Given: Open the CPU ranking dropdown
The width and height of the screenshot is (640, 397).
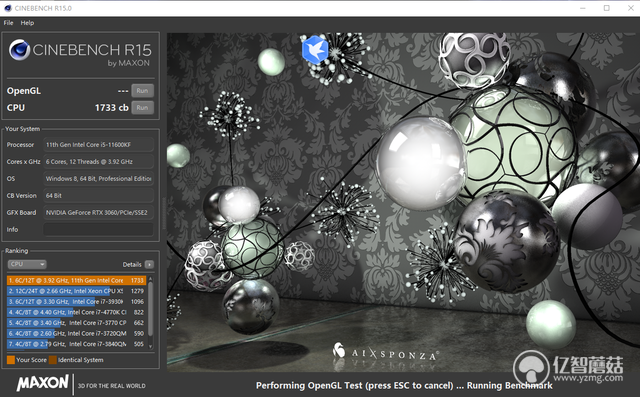Looking at the screenshot, I should pos(27,264).
